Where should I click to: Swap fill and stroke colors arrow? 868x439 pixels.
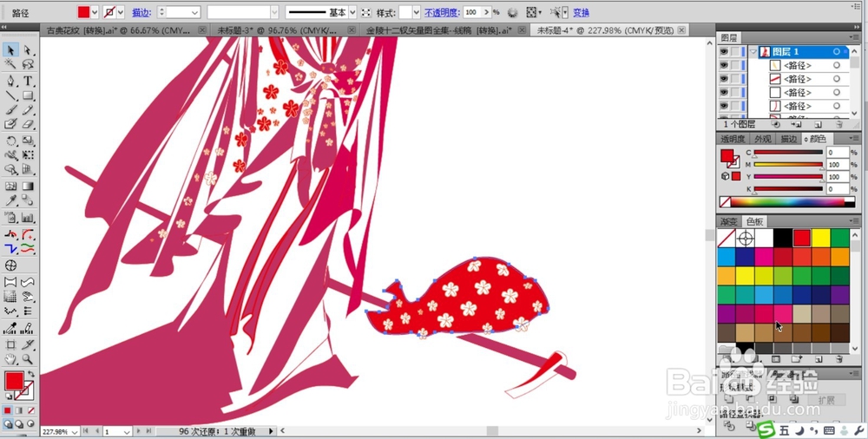tap(31, 375)
